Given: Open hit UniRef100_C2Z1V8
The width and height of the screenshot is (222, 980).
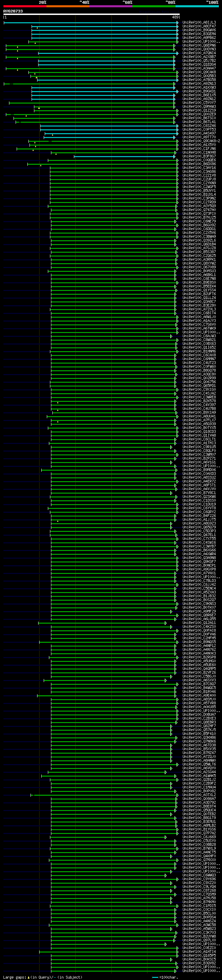Looking at the screenshot, I should coord(199,175).
